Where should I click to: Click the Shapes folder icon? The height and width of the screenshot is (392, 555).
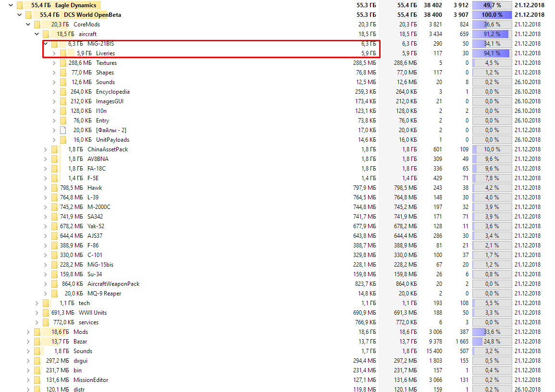point(63,73)
